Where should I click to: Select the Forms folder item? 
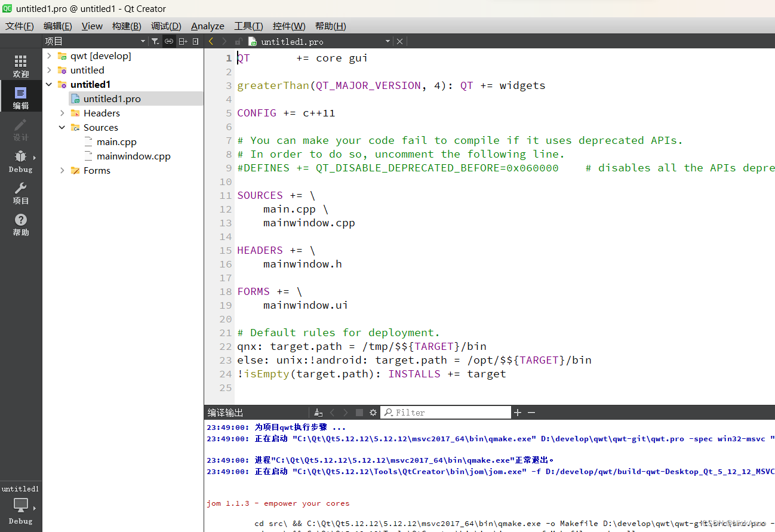pos(97,170)
